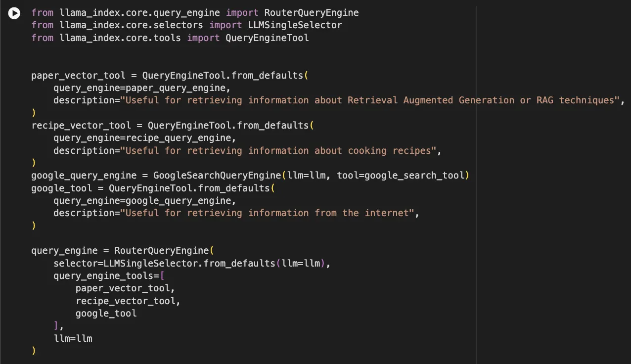The image size is (631, 364).
Task: Click the google_tool variable assignment
Action: click(62, 188)
